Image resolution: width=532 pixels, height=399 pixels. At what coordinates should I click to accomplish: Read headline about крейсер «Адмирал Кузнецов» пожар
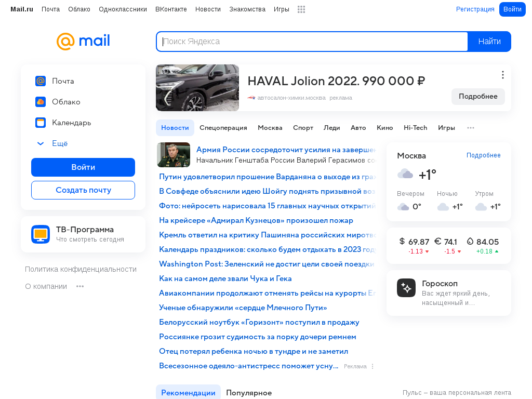256,220
